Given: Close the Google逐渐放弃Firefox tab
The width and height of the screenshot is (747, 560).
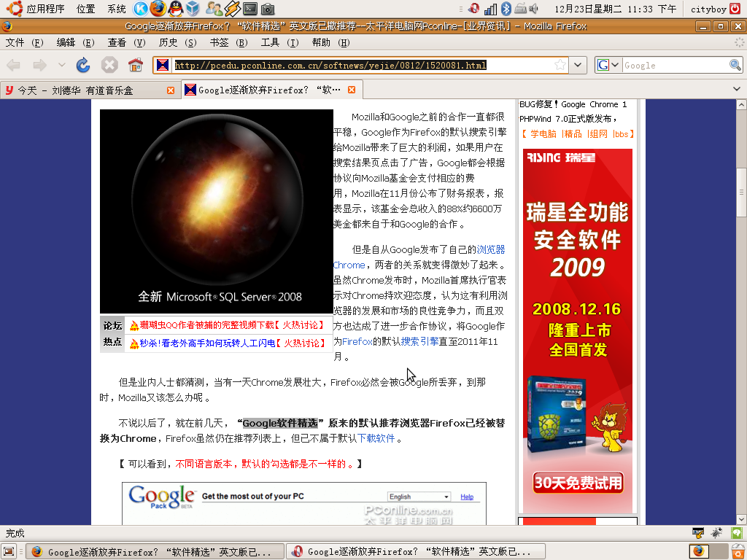Looking at the screenshot, I should (352, 90).
